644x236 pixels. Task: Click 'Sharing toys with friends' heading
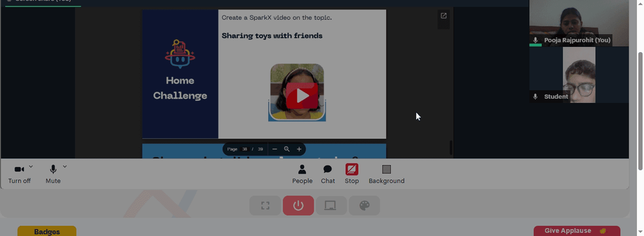(272, 36)
